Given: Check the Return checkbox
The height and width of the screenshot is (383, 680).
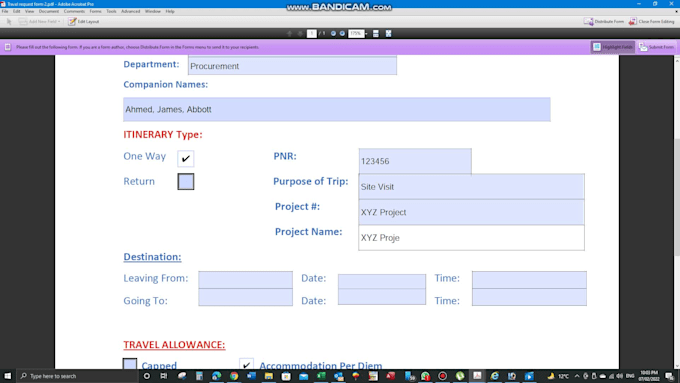Looking at the screenshot, I should (186, 182).
